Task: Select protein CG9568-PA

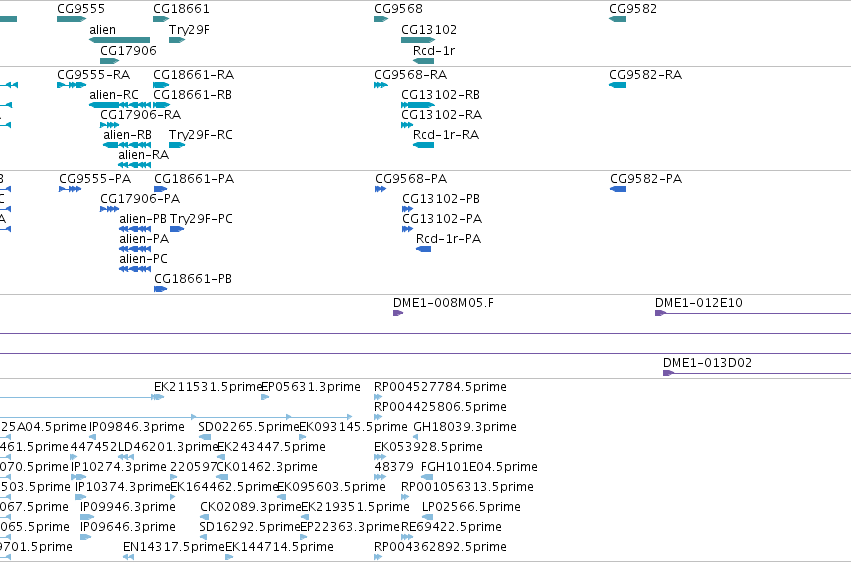Action: point(380,189)
